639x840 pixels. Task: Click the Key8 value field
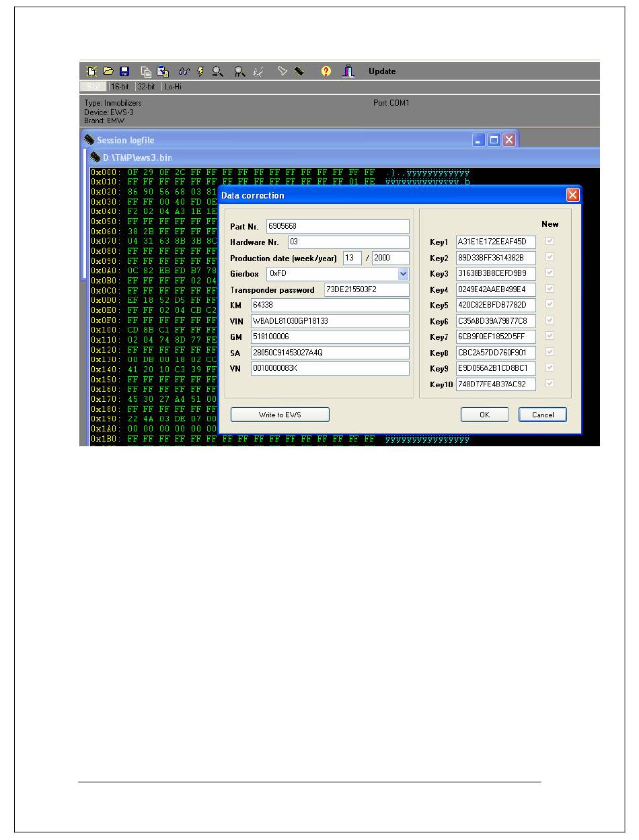(496, 353)
